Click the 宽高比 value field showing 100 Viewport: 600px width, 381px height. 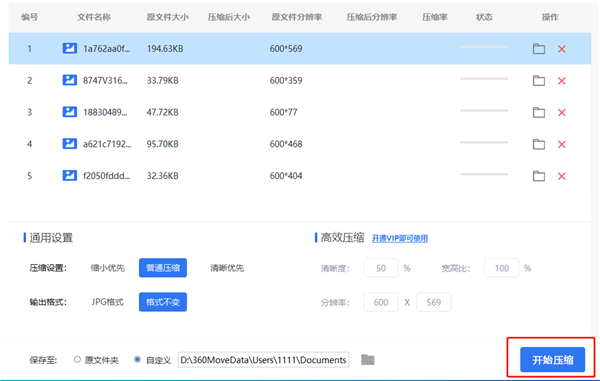point(501,268)
